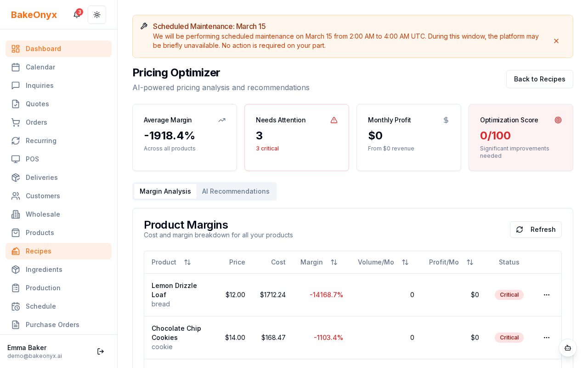This screenshot has width=588, height=368.
Task: Refresh the Product Margins table
Action: pyautogui.click(x=536, y=230)
